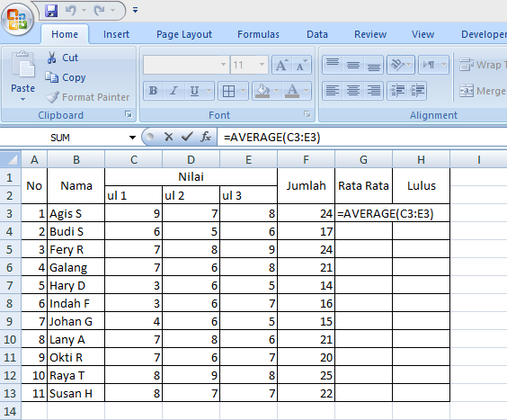Open the font size dropdown
This screenshot has width=507, height=420.
(x=262, y=65)
